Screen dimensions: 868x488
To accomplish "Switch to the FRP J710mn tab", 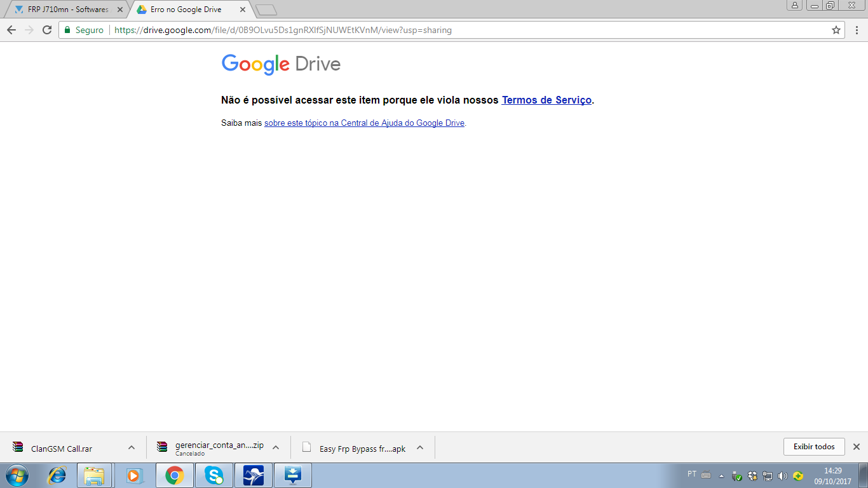I will pos(67,10).
